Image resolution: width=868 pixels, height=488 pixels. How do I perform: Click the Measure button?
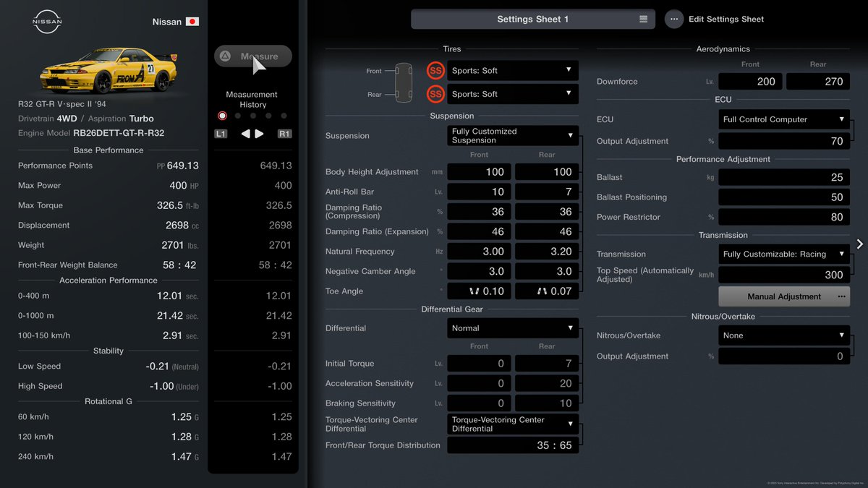pyautogui.click(x=253, y=56)
